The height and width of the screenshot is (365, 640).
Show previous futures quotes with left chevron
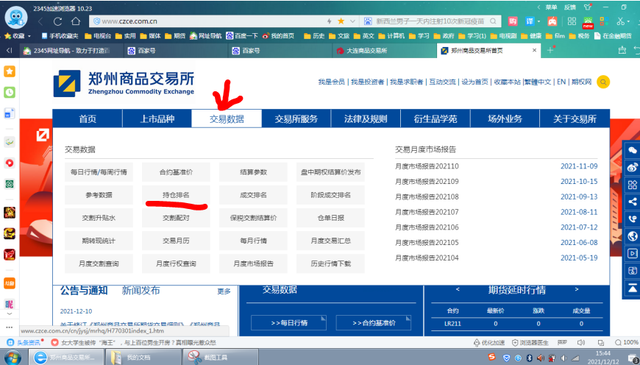tap(457, 289)
